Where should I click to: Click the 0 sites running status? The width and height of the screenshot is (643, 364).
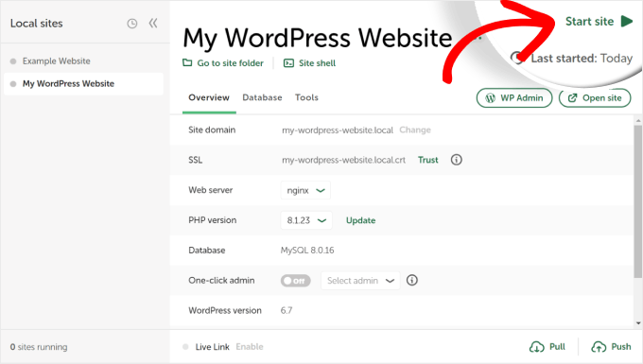point(39,347)
